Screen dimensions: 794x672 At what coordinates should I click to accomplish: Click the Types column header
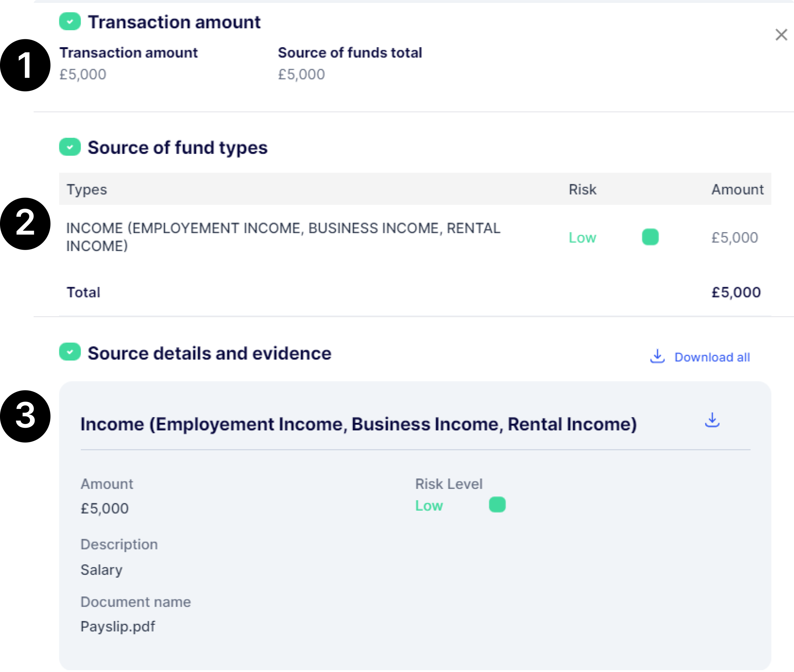[87, 189]
